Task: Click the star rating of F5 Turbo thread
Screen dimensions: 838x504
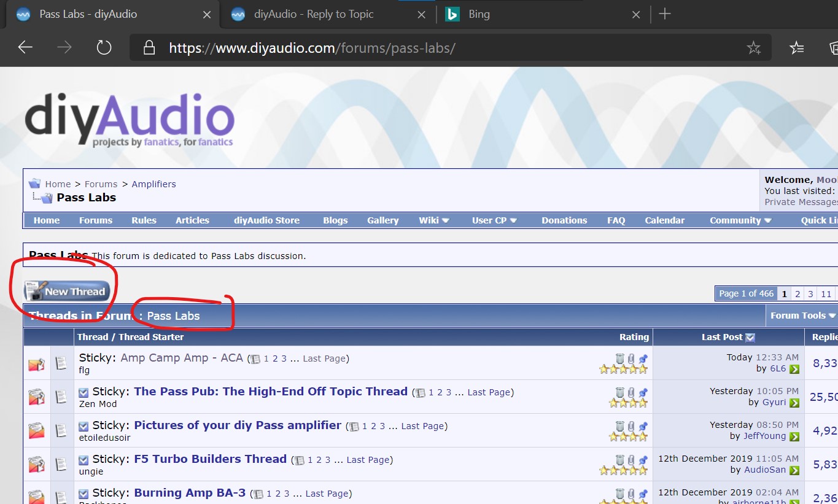Action: [624, 471]
